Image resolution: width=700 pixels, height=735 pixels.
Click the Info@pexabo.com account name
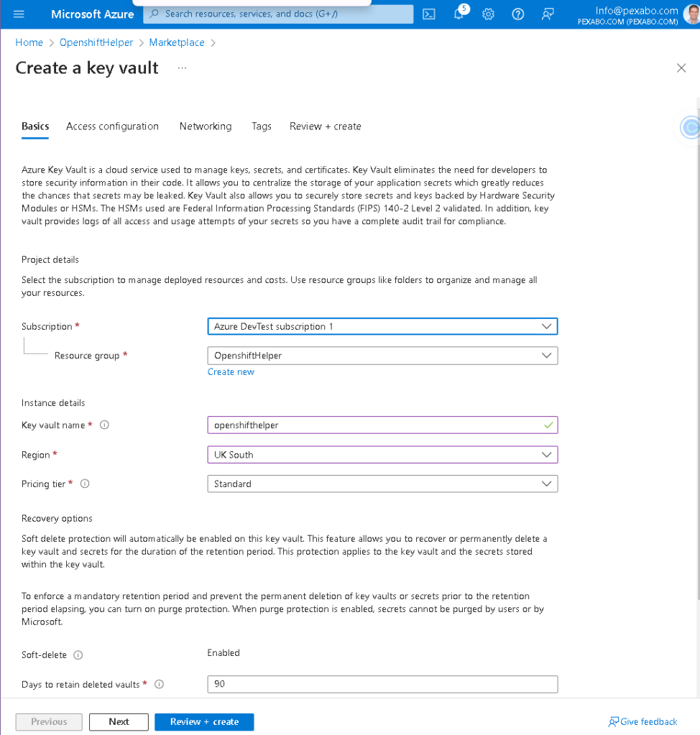coord(636,10)
